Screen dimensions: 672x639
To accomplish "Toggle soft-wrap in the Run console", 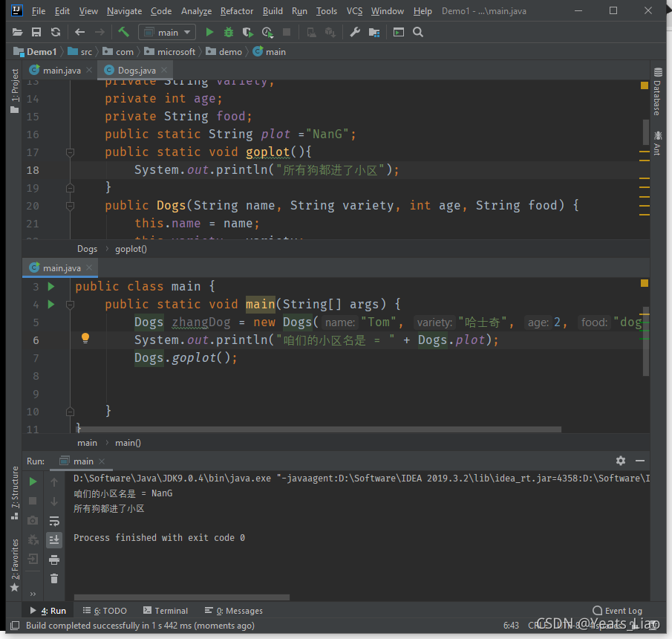I will (x=54, y=521).
